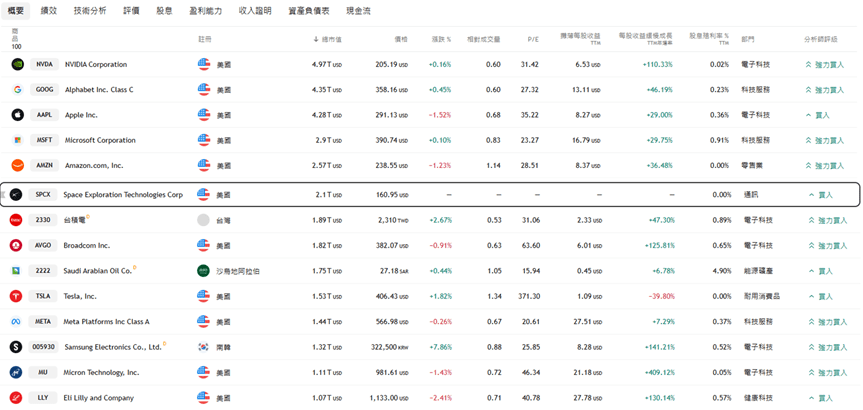Open the LLY ticker symbol
This screenshot has width=863, height=410.
point(42,398)
